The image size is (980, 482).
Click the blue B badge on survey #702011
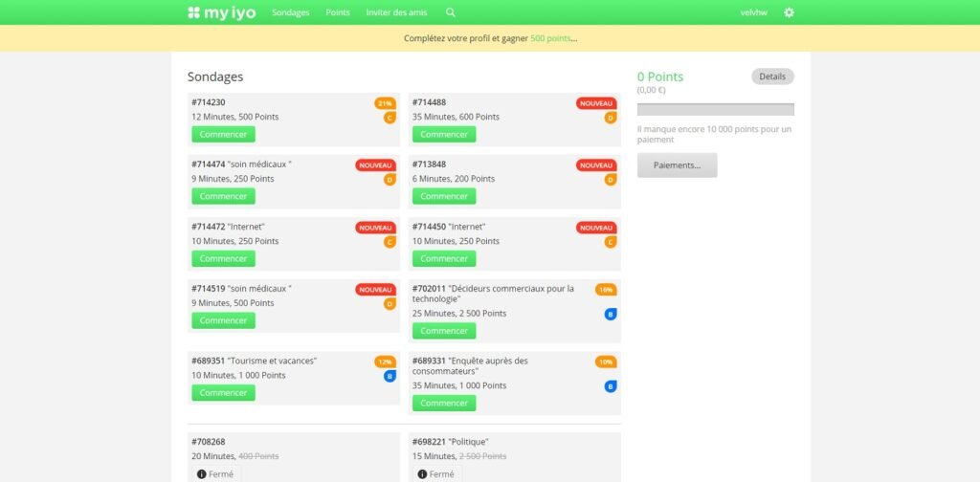point(611,314)
